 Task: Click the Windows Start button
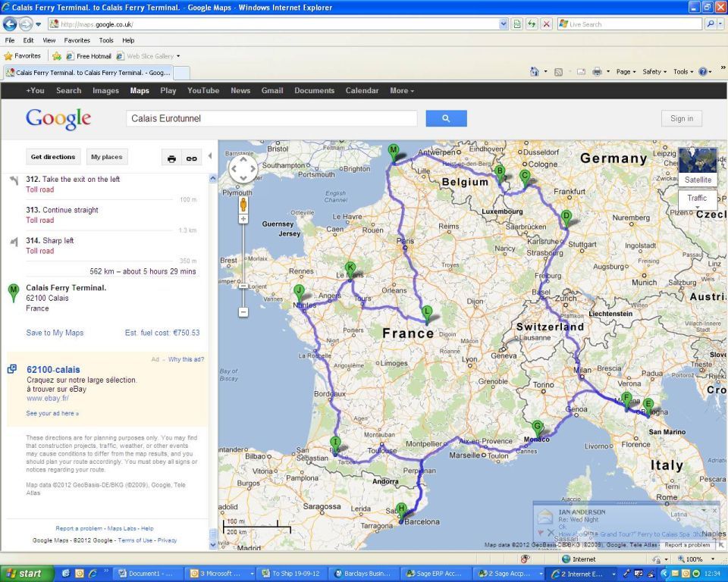tap(27, 574)
